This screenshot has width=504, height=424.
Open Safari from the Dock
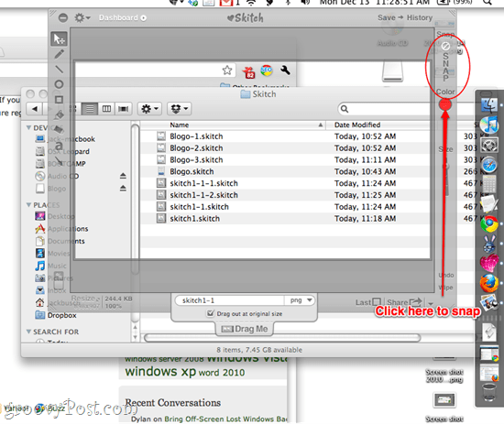(x=489, y=165)
